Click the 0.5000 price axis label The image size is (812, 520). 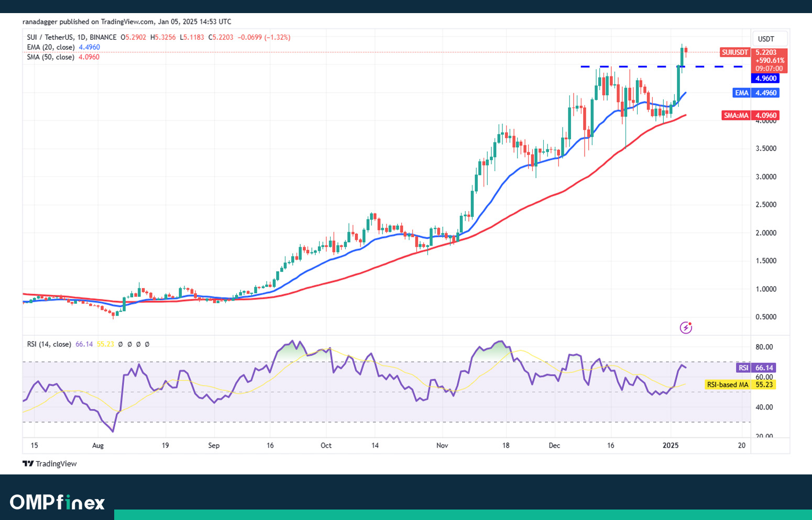coord(766,317)
